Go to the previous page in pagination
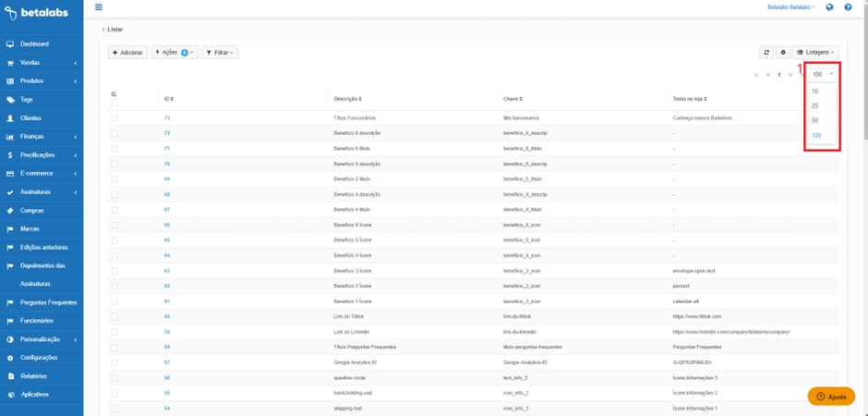The width and height of the screenshot is (868, 416). tap(767, 74)
